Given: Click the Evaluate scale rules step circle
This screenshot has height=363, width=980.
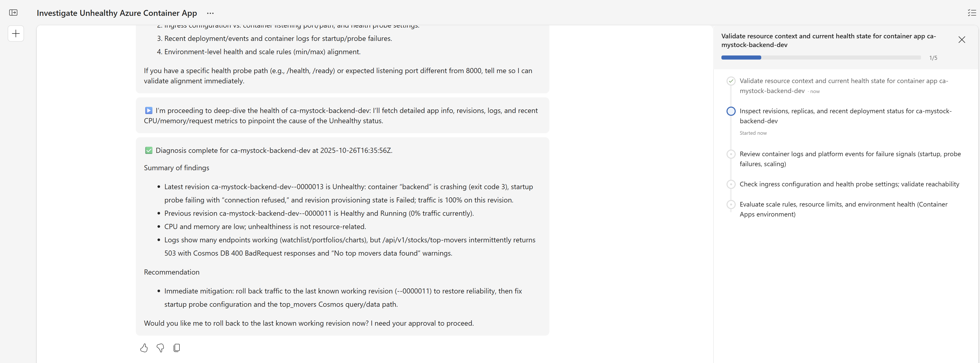Looking at the screenshot, I should tap(730, 205).
